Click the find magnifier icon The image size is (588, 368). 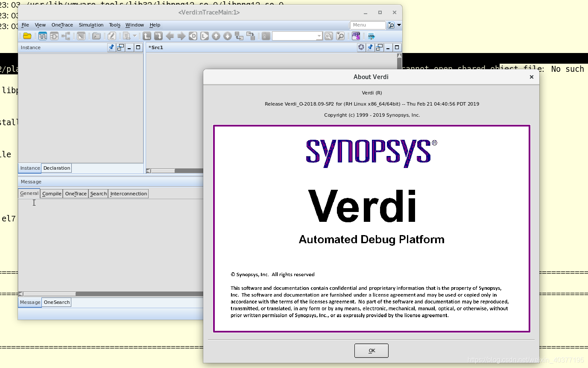[328, 36]
